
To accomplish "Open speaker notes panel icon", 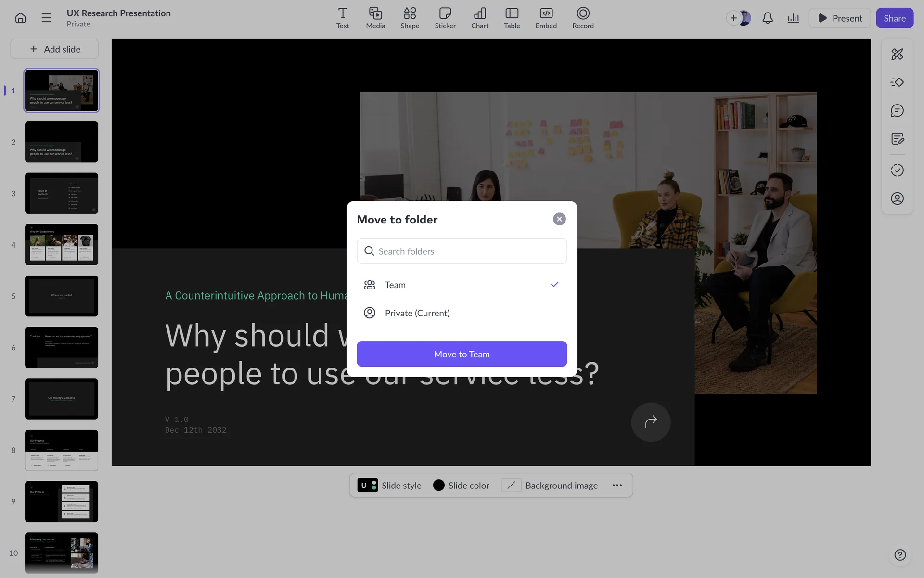I will click(x=897, y=139).
